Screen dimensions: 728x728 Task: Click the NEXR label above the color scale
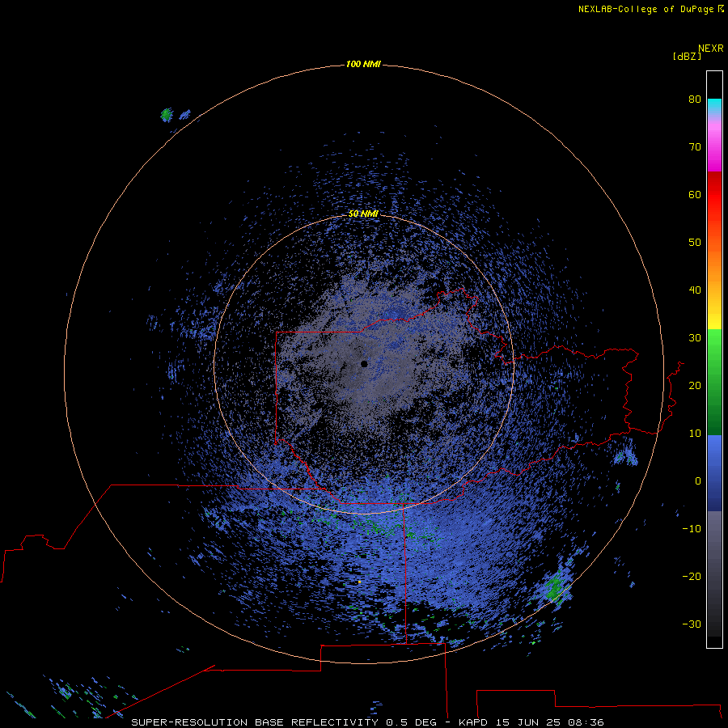click(710, 49)
